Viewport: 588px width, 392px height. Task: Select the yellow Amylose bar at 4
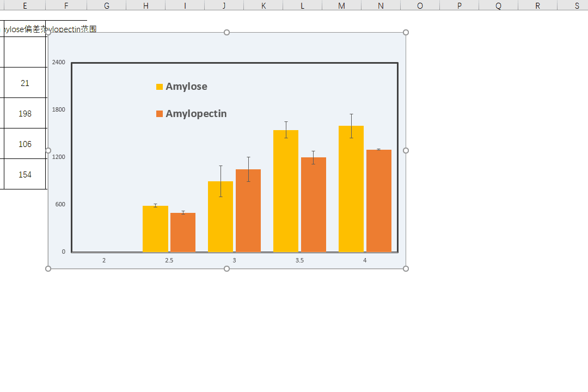[x=351, y=189]
